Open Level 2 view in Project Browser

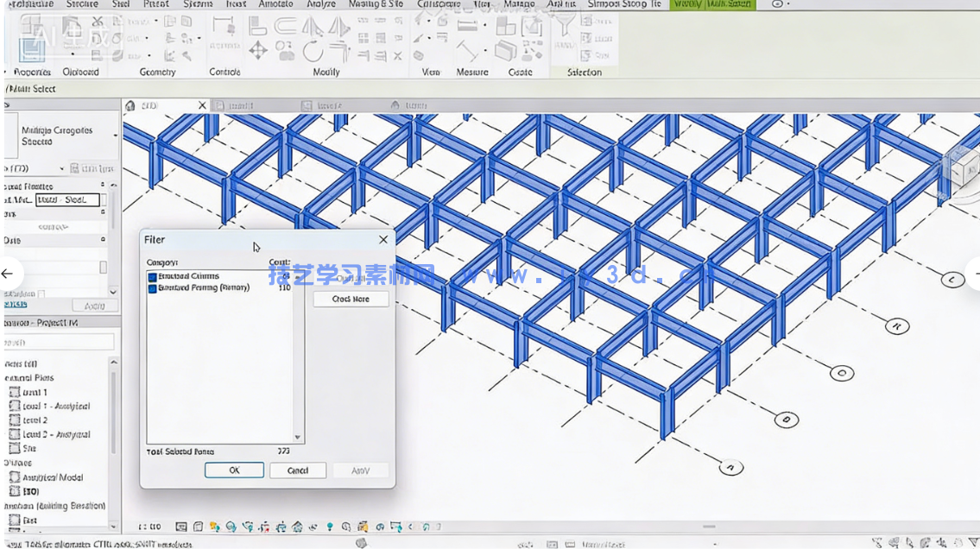click(x=35, y=420)
